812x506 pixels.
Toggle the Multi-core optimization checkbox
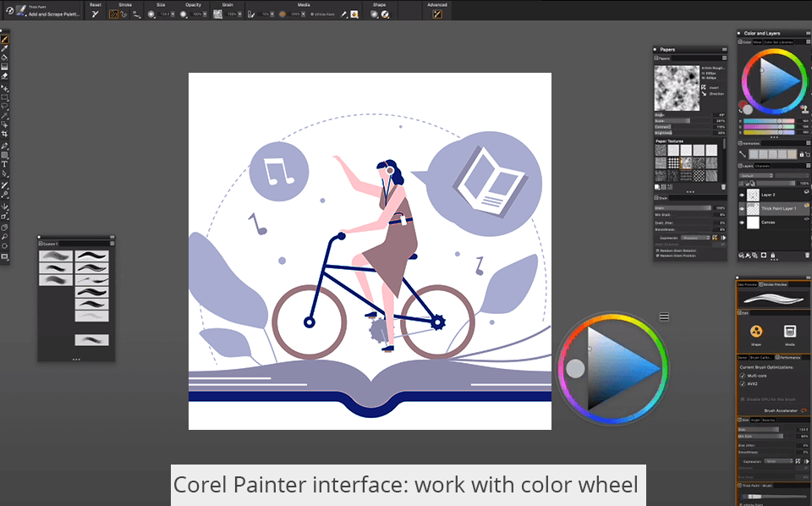(x=743, y=376)
